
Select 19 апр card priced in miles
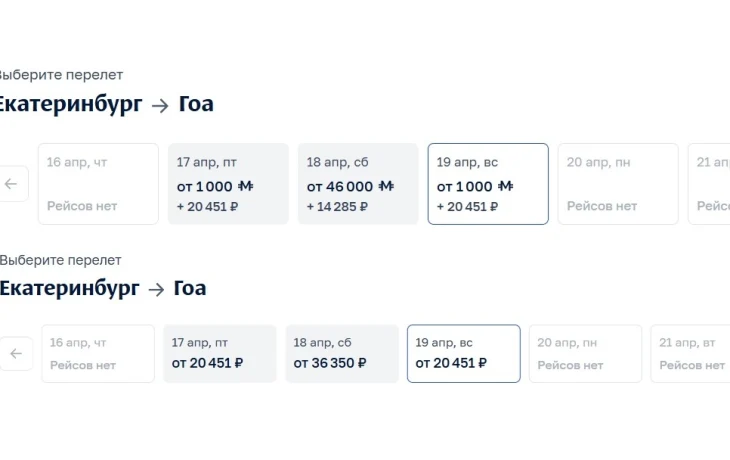pos(488,184)
